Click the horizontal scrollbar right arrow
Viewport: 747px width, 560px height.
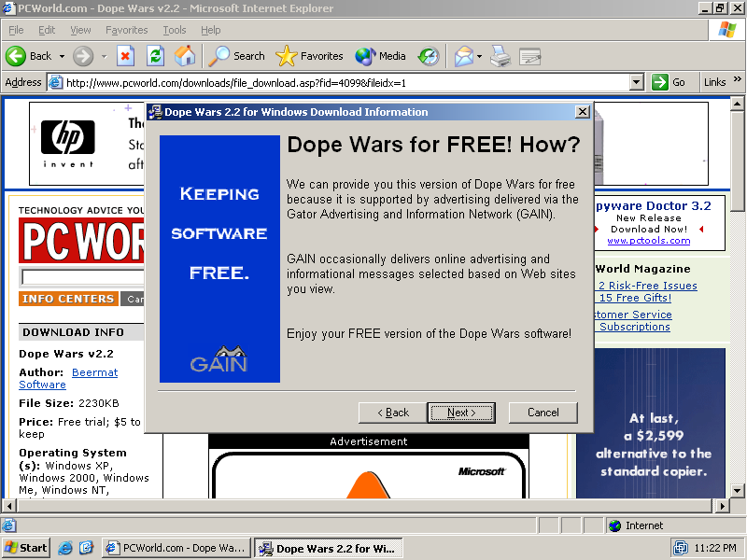(723, 505)
